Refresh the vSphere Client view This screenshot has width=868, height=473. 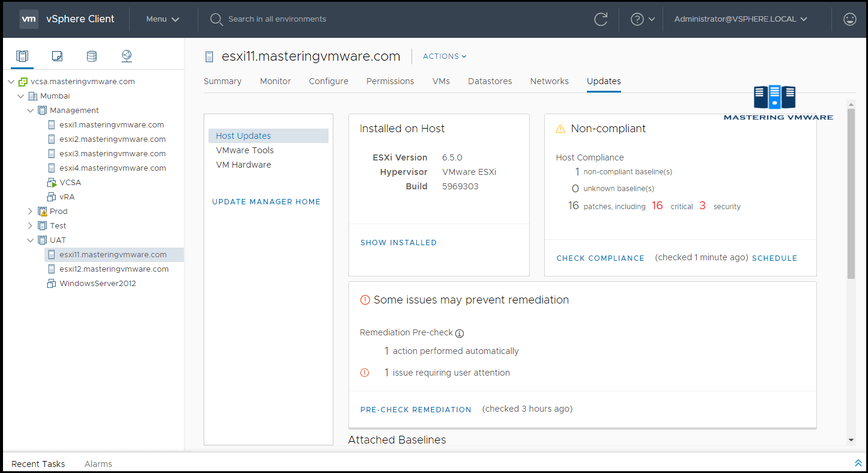point(601,19)
